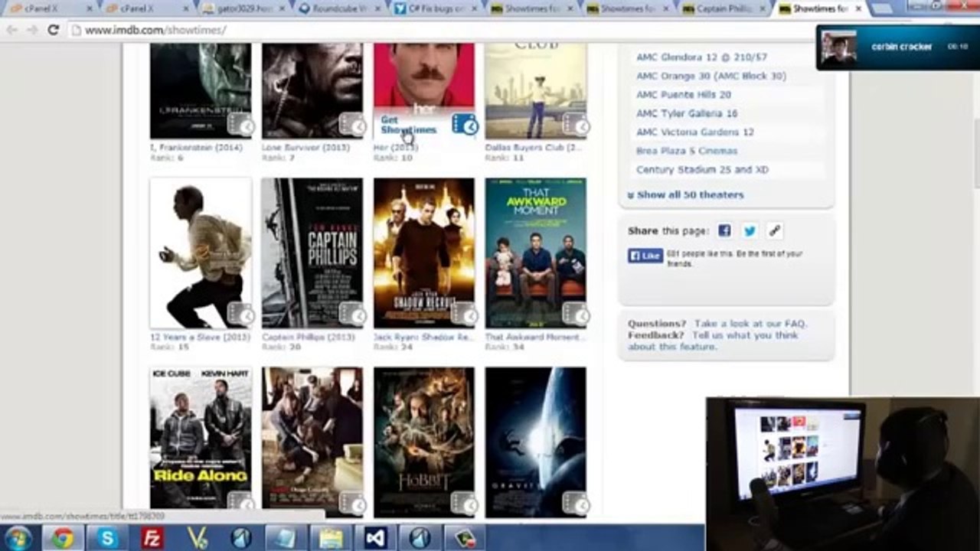Image resolution: width=980 pixels, height=551 pixels.
Task: Click the copy link share icon
Action: [775, 230]
